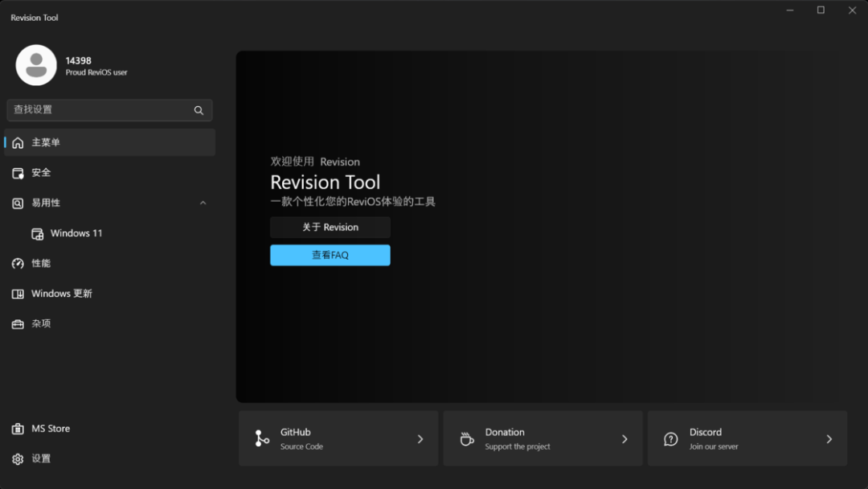Click the 查看FAQ button
Screen dimensions: 868x489
click(330, 255)
